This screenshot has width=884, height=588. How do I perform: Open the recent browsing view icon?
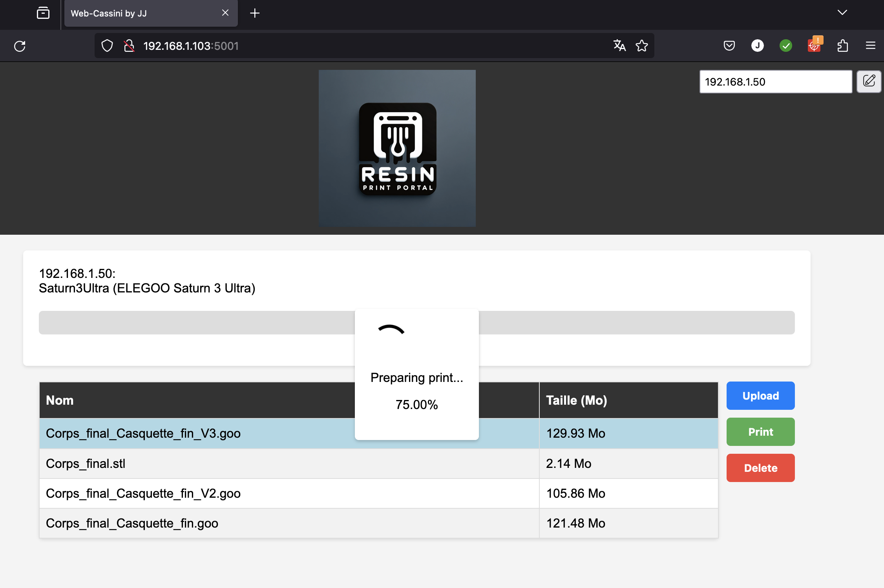coord(43,13)
